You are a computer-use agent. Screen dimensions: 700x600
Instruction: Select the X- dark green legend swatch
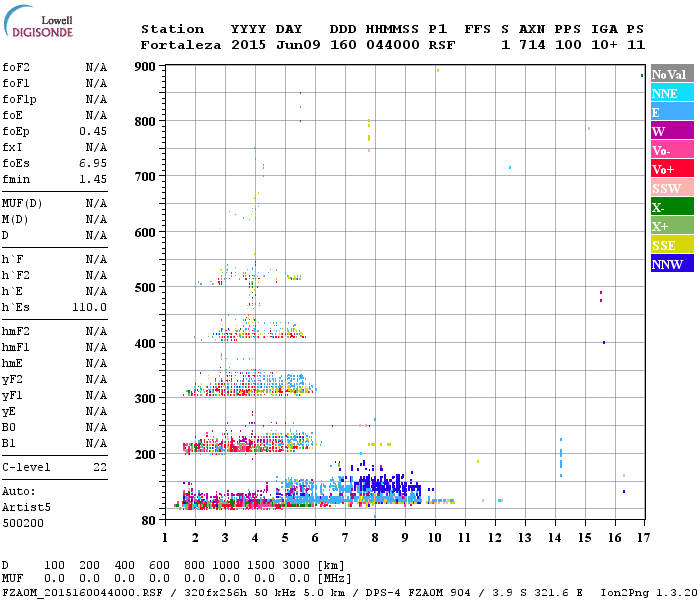(x=672, y=207)
